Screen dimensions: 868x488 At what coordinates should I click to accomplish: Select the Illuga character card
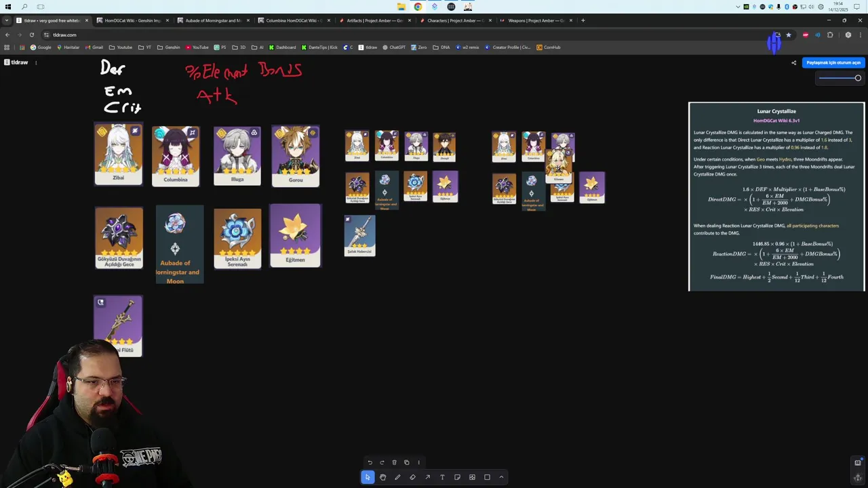(237, 155)
